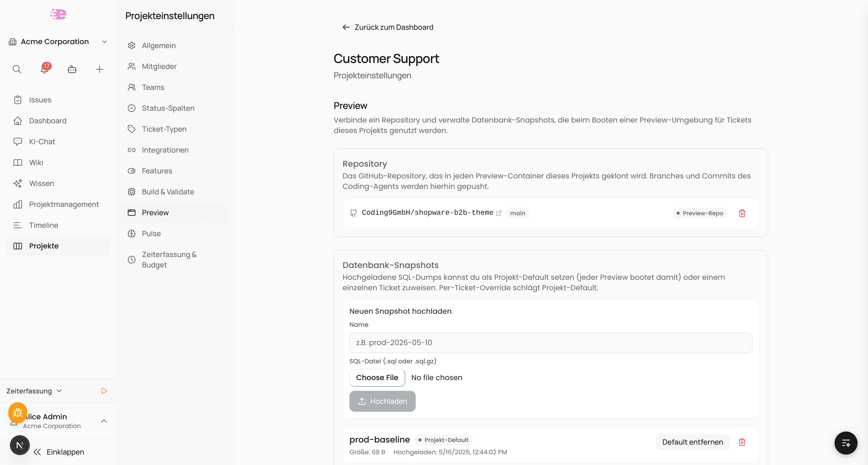The width and height of the screenshot is (868, 465).
Task: Open Status-Spalten settings section
Action: click(x=175, y=108)
